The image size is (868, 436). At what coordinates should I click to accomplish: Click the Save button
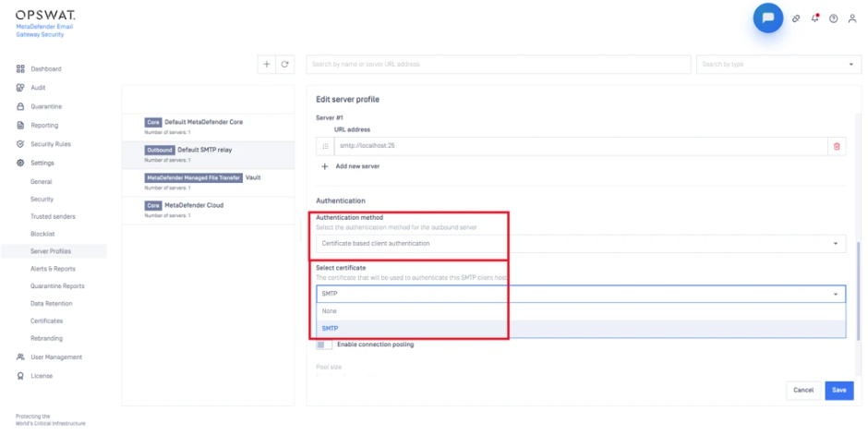point(839,390)
